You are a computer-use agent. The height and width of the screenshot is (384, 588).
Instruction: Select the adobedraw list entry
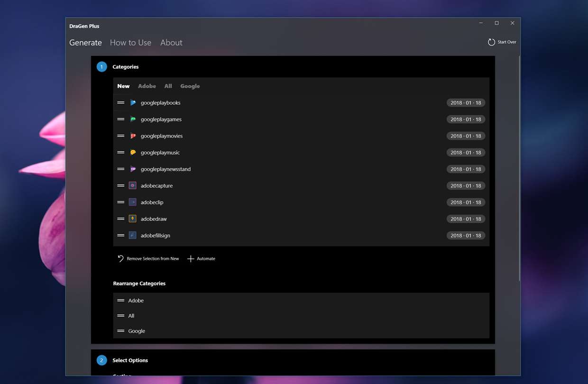[x=301, y=219]
